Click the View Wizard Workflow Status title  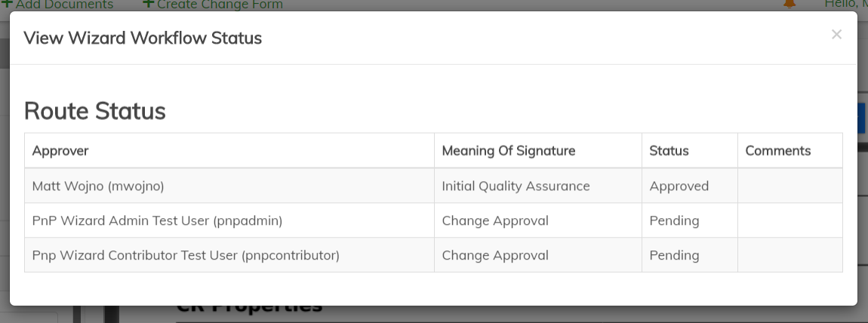(143, 38)
